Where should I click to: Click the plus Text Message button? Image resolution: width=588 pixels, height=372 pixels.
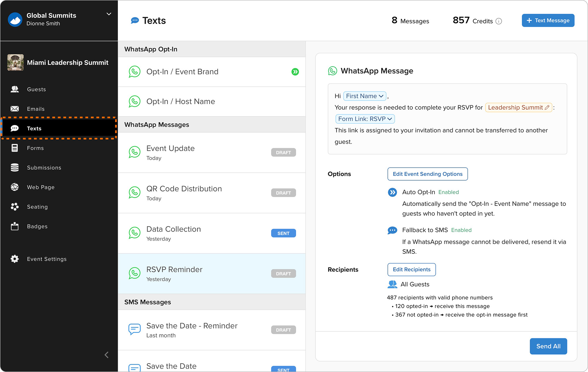(548, 20)
